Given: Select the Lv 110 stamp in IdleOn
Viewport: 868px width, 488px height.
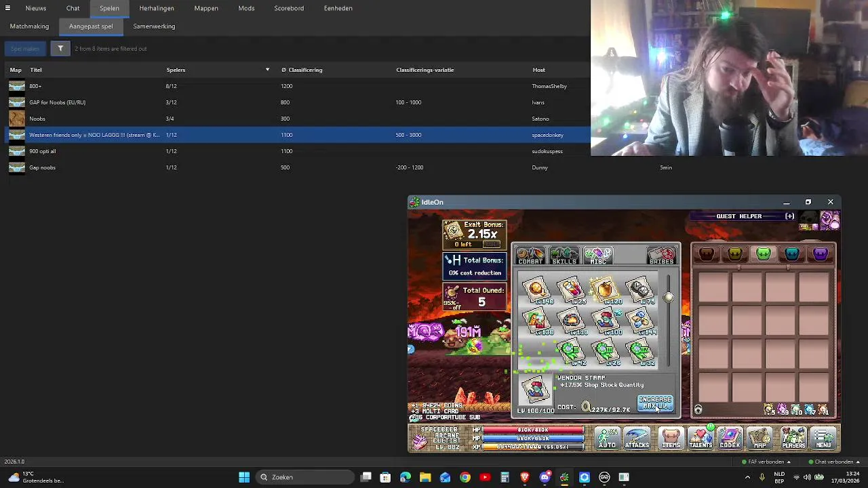Looking at the screenshot, I should pos(571,321).
